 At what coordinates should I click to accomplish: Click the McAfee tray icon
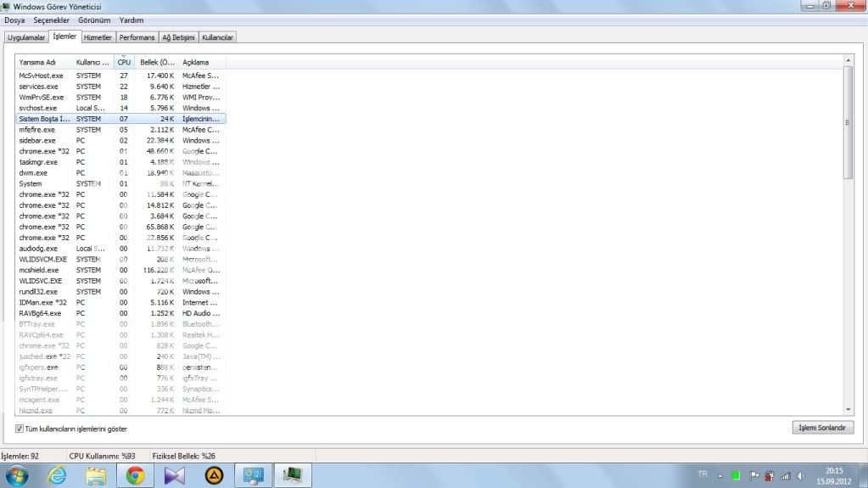click(770, 476)
